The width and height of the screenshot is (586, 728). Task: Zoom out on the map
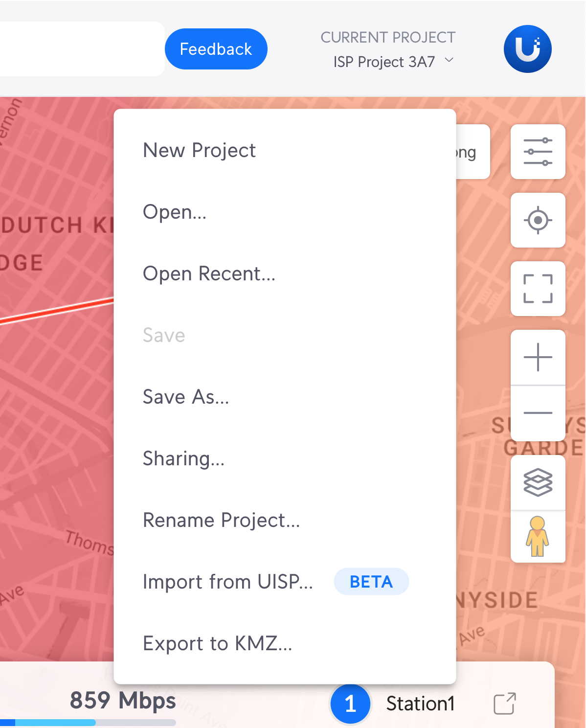click(538, 413)
